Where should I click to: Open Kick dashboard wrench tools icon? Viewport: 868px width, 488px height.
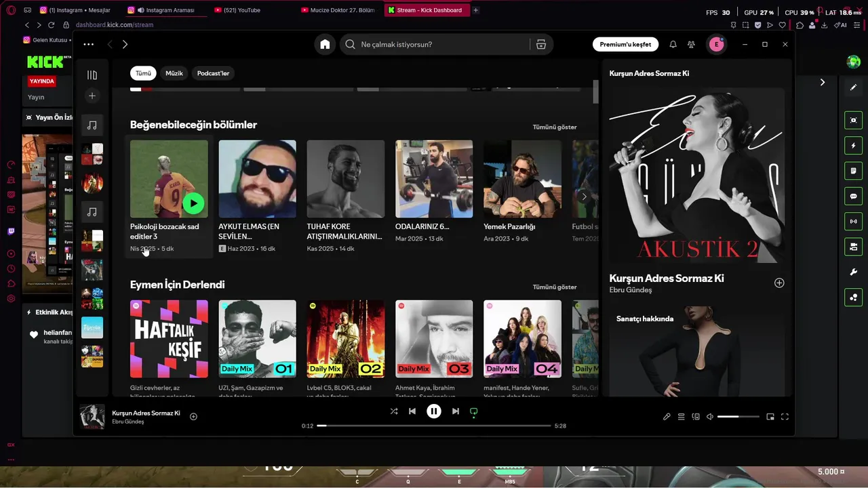pyautogui.click(x=853, y=272)
